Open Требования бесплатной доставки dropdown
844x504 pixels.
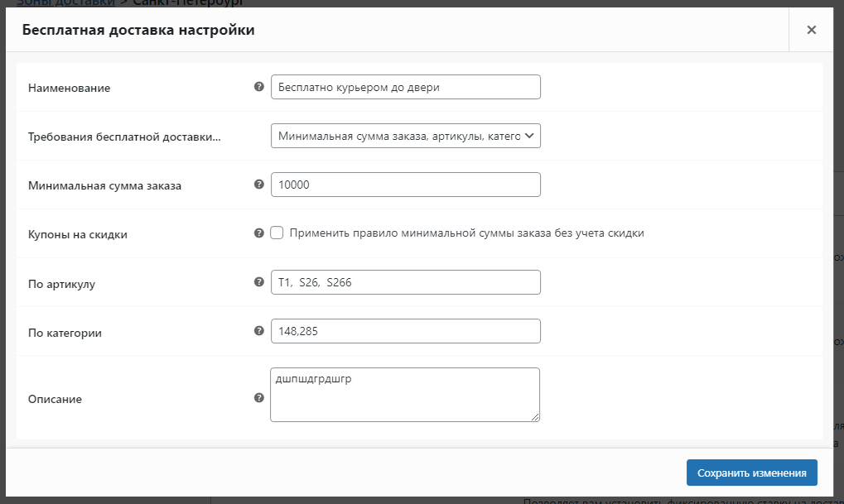(405, 136)
